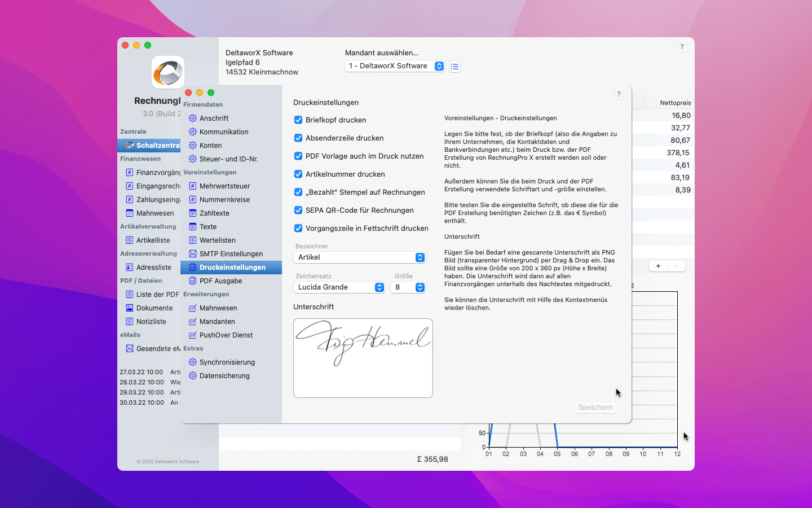Disable Briefkopf drucken checkbox
The image size is (812, 508).
tap(298, 120)
